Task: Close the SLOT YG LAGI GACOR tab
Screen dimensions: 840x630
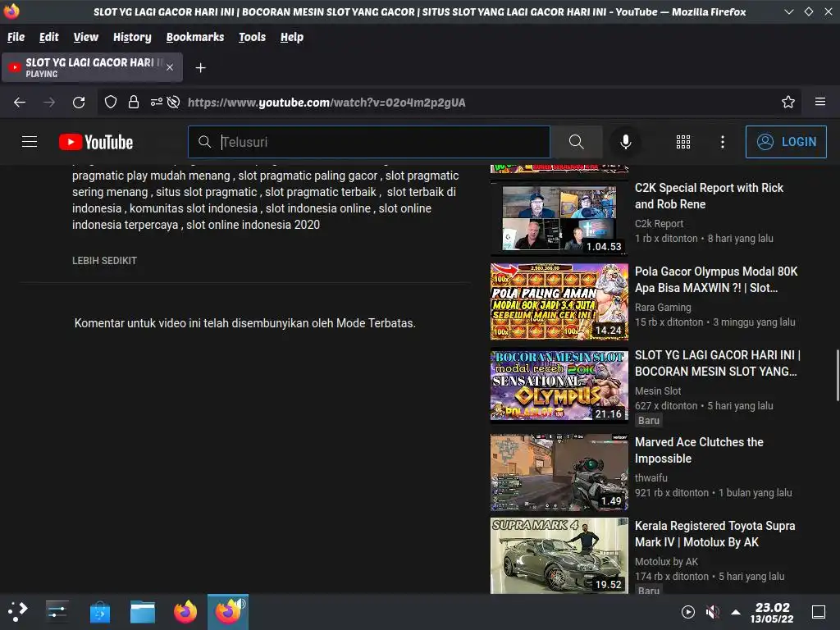Action: click(x=170, y=67)
